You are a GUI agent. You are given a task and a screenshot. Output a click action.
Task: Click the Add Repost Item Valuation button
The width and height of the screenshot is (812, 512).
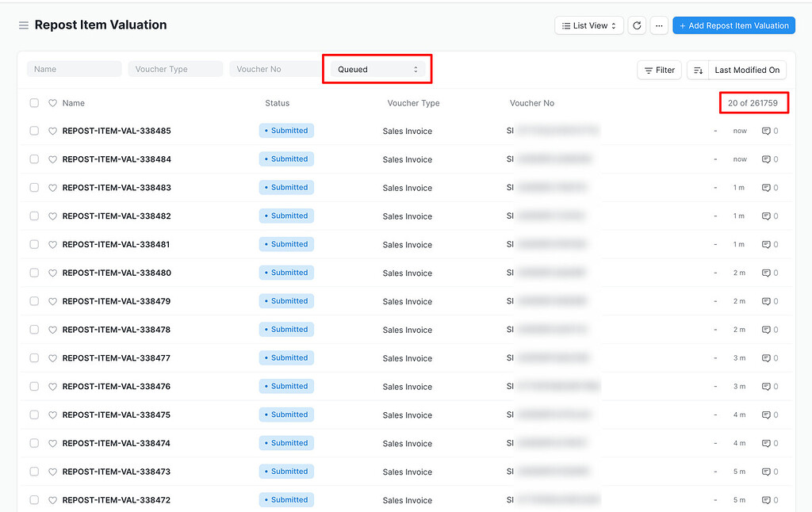(x=733, y=25)
